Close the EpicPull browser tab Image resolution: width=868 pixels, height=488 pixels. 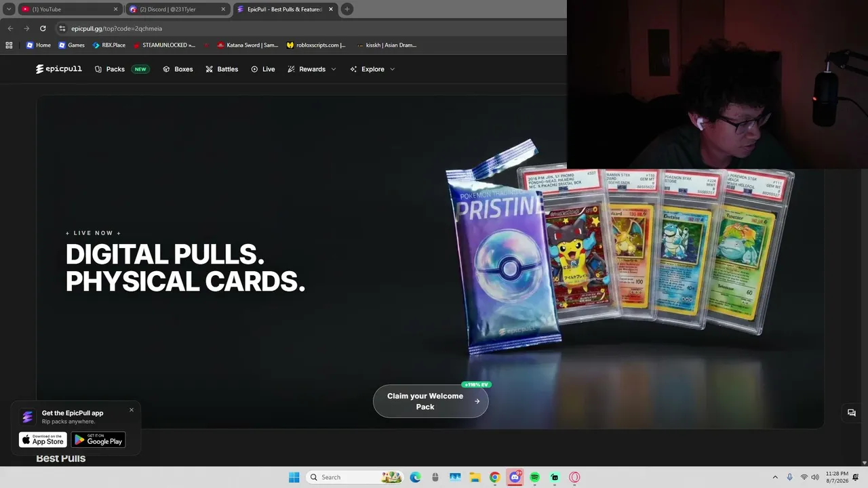(x=330, y=9)
